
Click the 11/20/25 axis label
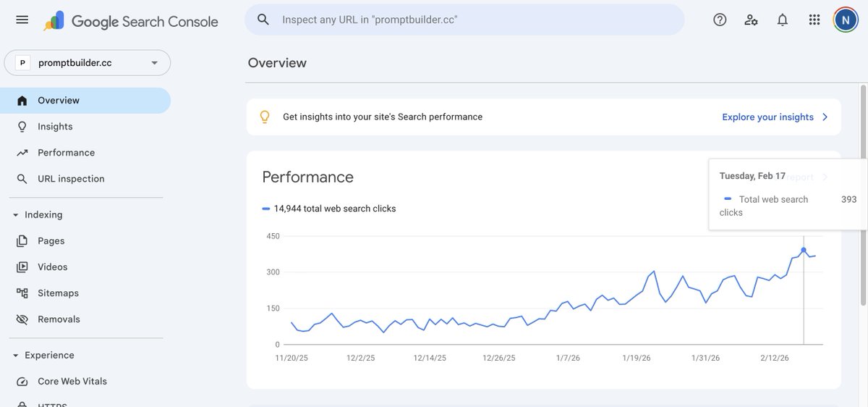tap(292, 358)
